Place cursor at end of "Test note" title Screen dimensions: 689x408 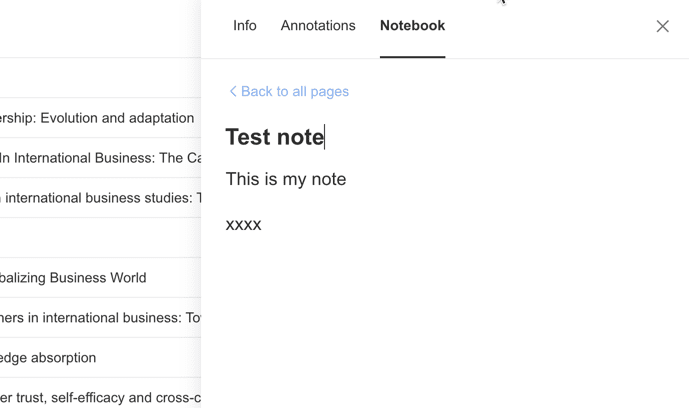coord(324,137)
